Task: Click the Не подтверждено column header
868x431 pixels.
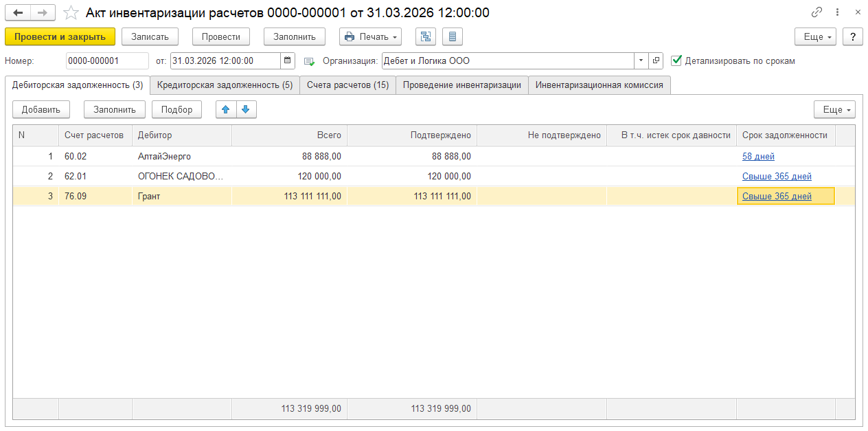Action: (542, 135)
